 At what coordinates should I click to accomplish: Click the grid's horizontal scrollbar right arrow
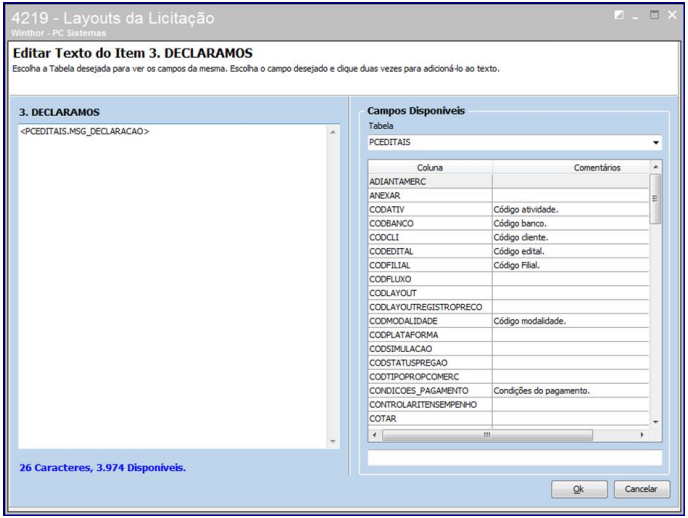642,435
